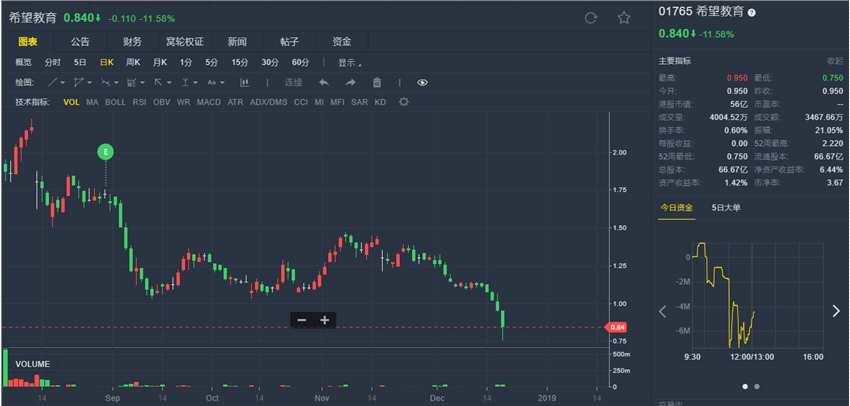This screenshot has width=850, height=406.
Task: Select the Fibonacci retracement tool
Action: point(131,82)
